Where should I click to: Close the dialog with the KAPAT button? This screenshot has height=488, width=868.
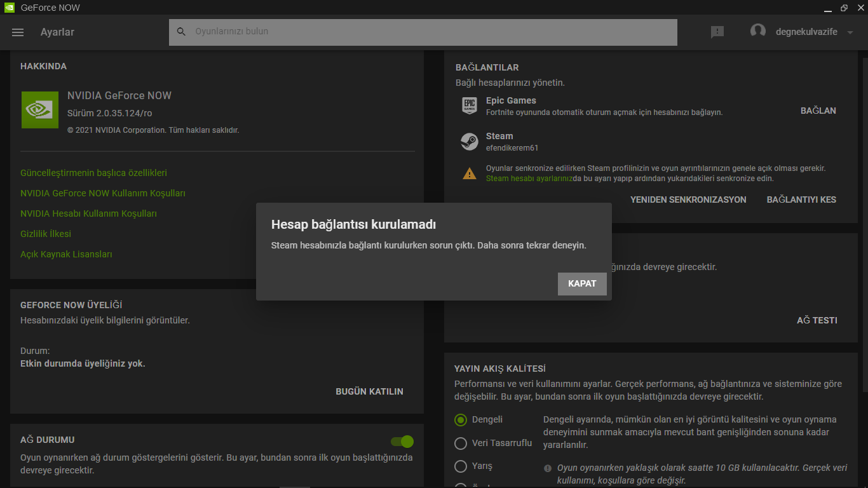click(x=582, y=284)
